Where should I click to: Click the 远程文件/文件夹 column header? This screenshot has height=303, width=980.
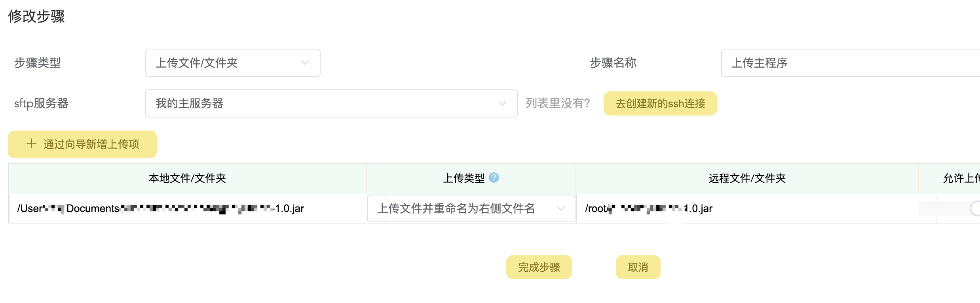pyautogui.click(x=747, y=178)
